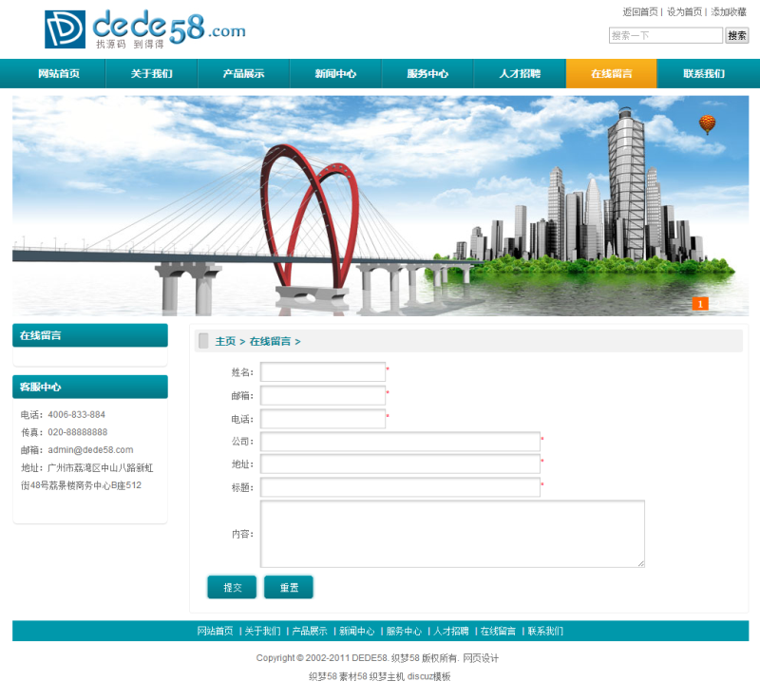Switch to the 联系我们 navigation tab
760x700 pixels.
704,74
